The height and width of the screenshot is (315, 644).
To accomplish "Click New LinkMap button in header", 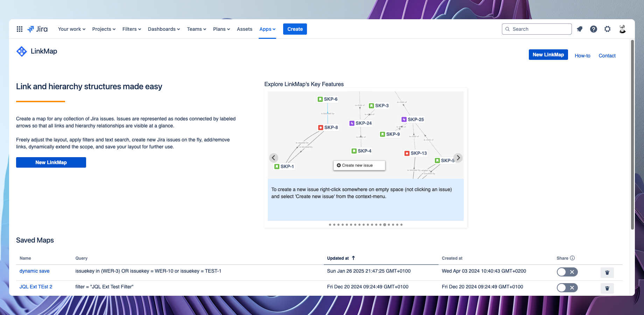I will 548,55.
